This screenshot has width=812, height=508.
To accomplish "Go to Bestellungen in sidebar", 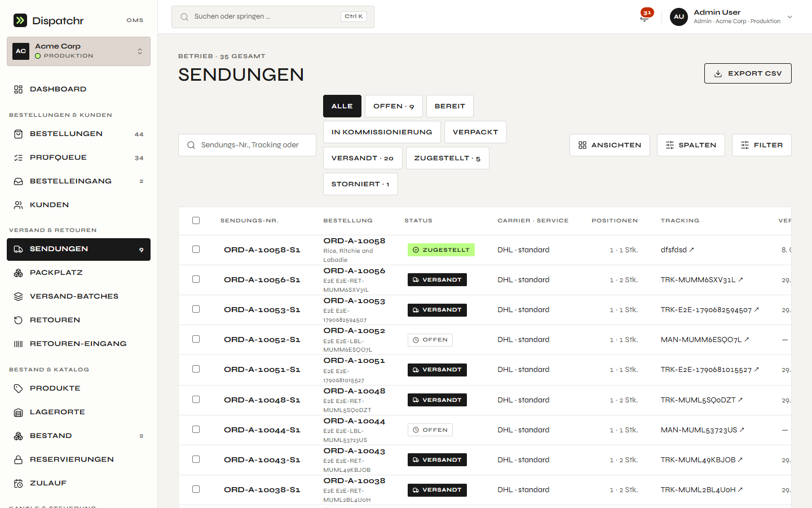I will (78, 134).
